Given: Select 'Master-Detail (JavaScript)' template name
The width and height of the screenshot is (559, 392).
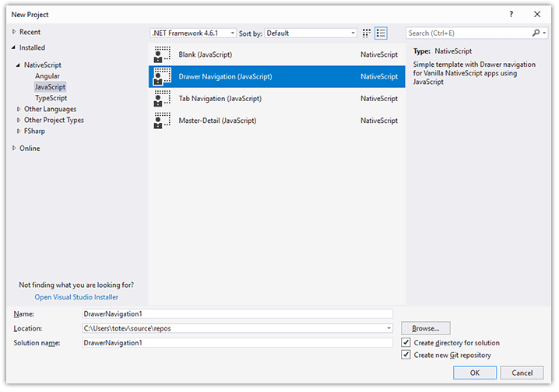Looking at the screenshot, I should 217,121.
